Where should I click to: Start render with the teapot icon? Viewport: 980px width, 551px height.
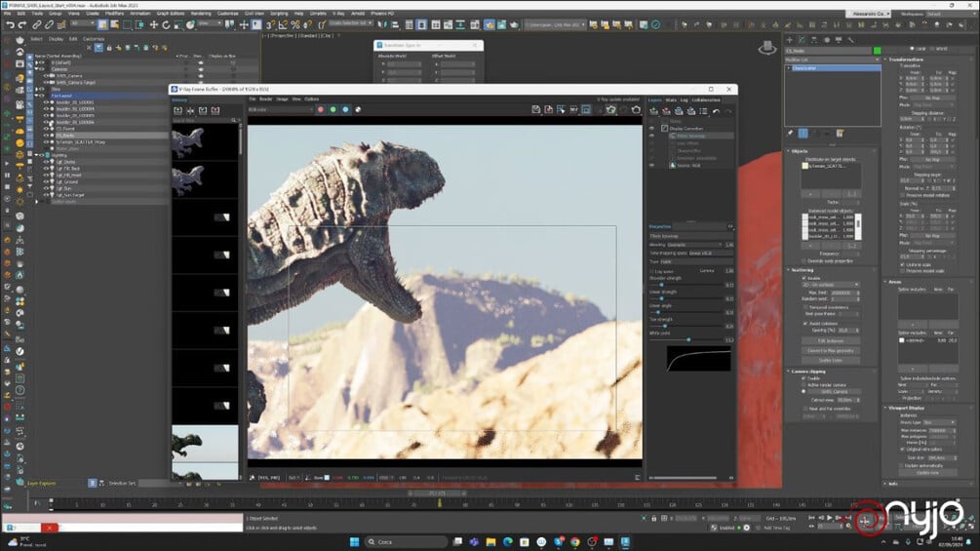click(x=636, y=110)
